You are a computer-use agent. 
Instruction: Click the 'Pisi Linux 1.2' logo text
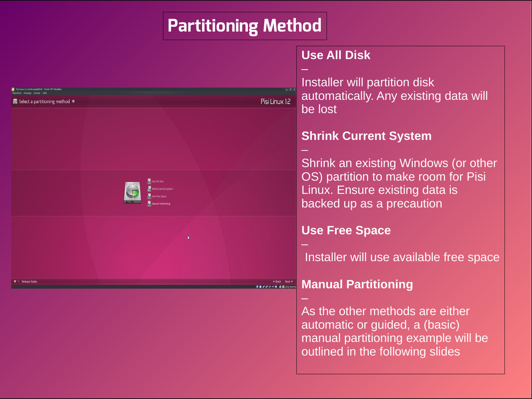276,102
